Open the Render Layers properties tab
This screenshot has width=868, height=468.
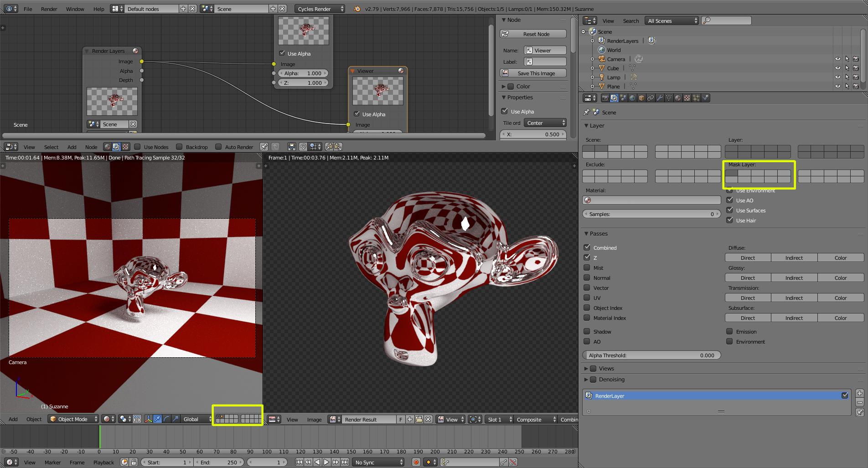(614, 98)
